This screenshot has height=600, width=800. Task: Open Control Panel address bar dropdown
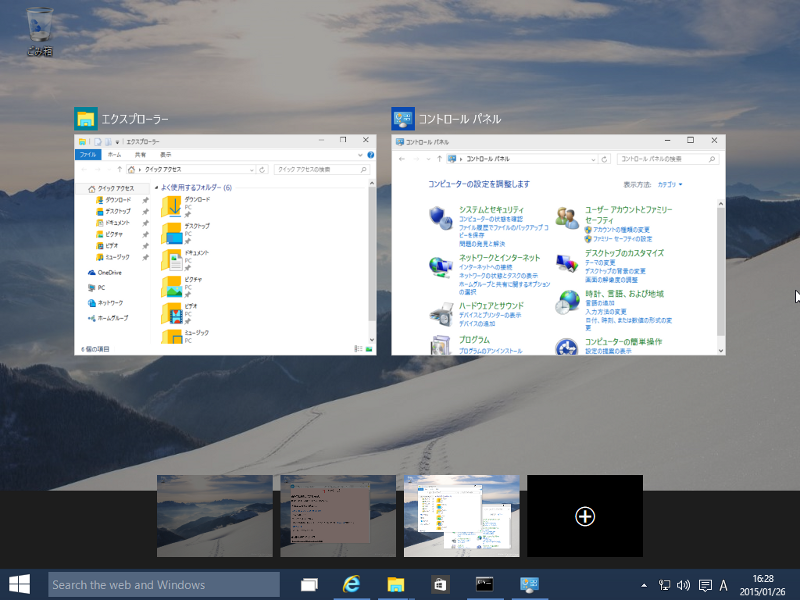(x=593, y=159)
